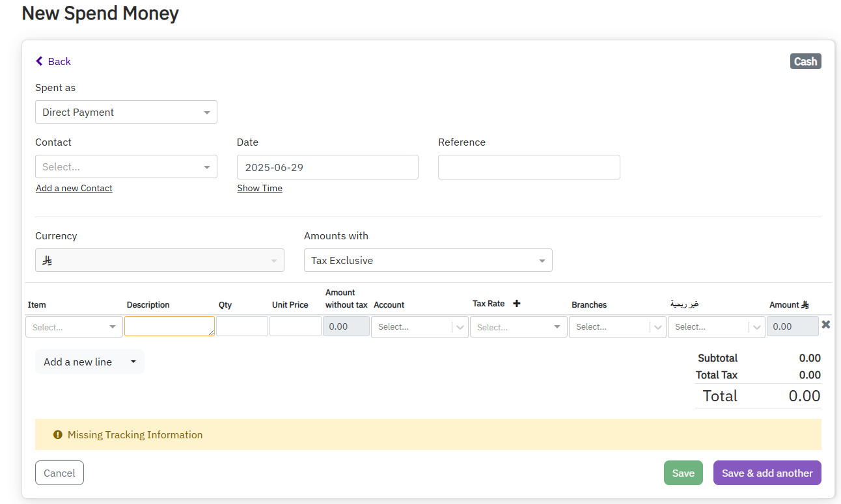841x504 pixels.
Task: Open the Account select dropdown
Action: tap(419, 327)
